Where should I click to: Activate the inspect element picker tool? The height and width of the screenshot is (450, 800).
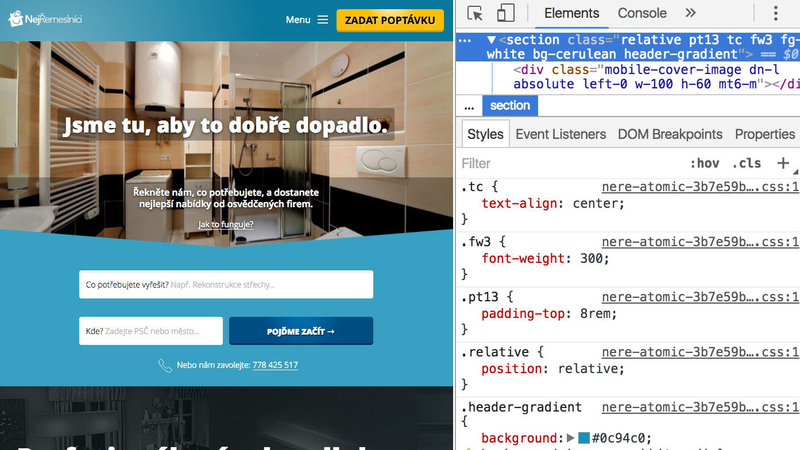pos(475,13)
